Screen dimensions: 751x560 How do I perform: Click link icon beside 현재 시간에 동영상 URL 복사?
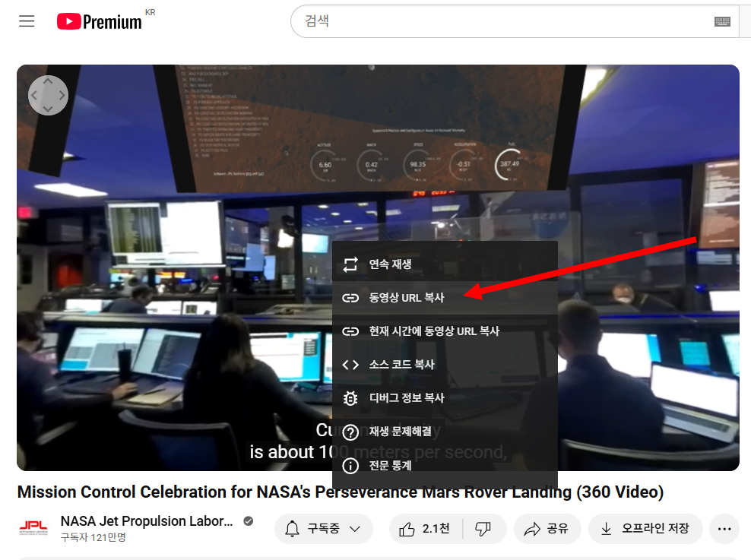coord(350,331)
